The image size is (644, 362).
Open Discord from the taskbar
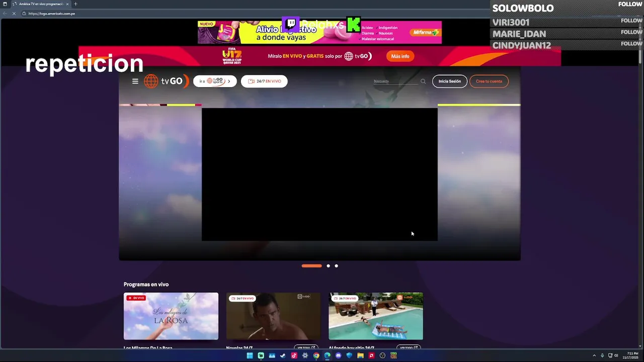tap(338, 355)
